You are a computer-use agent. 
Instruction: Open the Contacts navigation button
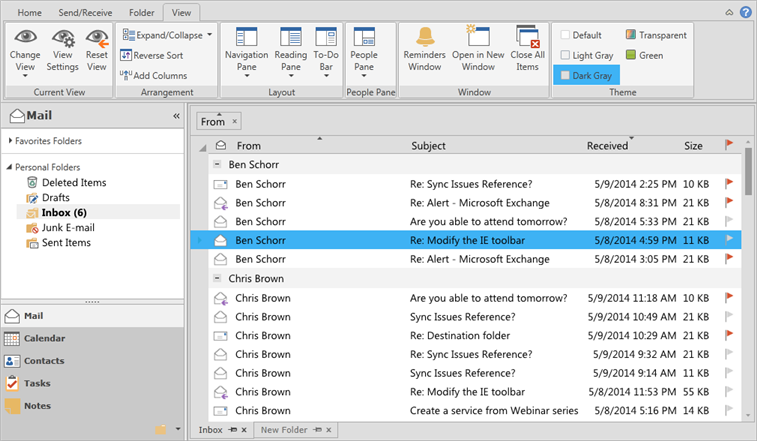click(44, 361)
